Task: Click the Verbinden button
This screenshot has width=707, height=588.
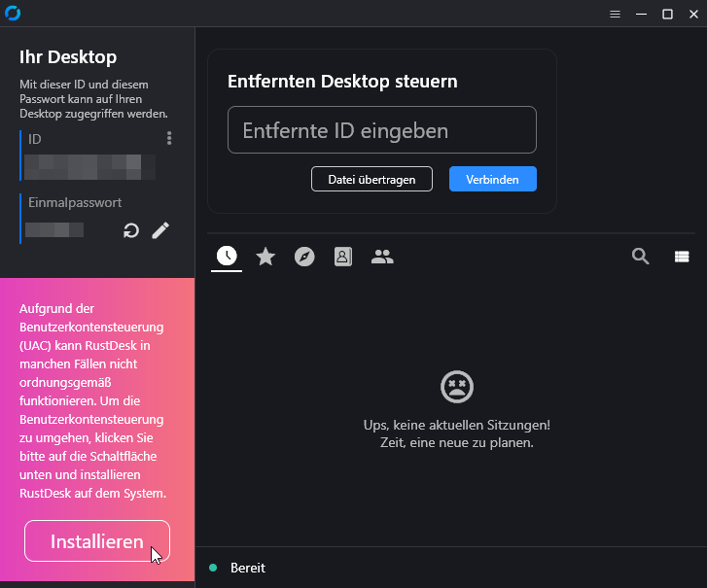Action: click(492, 179)
